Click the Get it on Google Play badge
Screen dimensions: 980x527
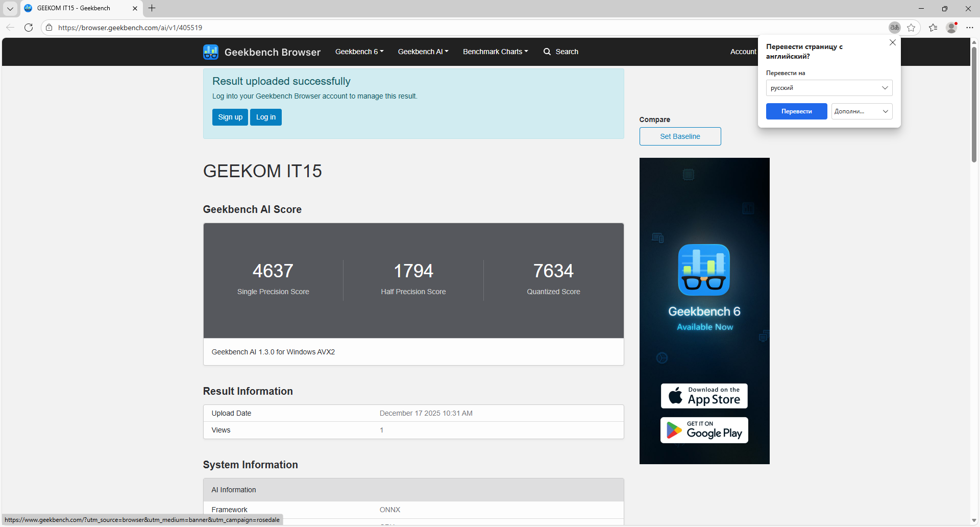click(x=704, y=430)
